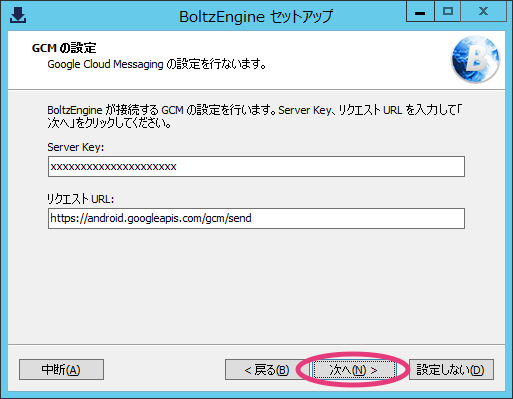The height and width of the screenshot is (399, 513).
Task: Click the Google Cloud Messaging subtitle text
Action: (157, 64)
